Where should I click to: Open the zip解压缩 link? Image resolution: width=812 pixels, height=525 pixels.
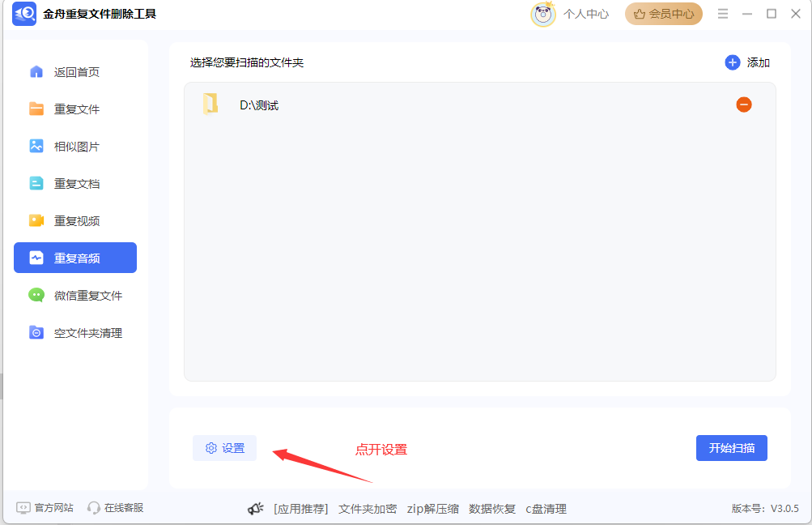click(x=433, y=509)
